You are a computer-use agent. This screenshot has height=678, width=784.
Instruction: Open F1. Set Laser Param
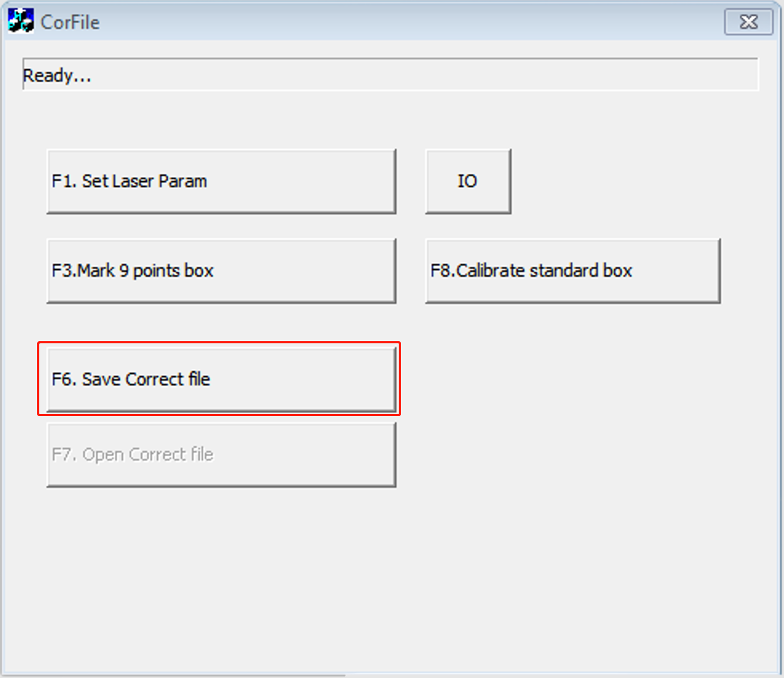tap(221, 181)
